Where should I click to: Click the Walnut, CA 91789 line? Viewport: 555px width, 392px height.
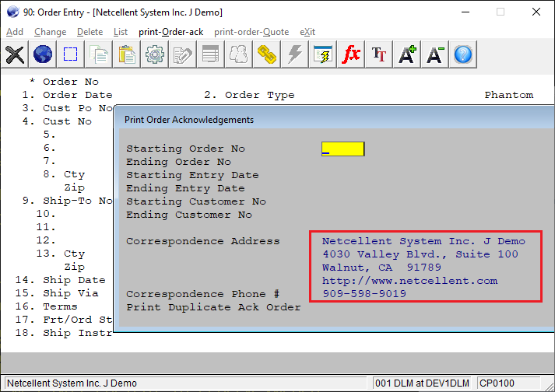point(381,268)
